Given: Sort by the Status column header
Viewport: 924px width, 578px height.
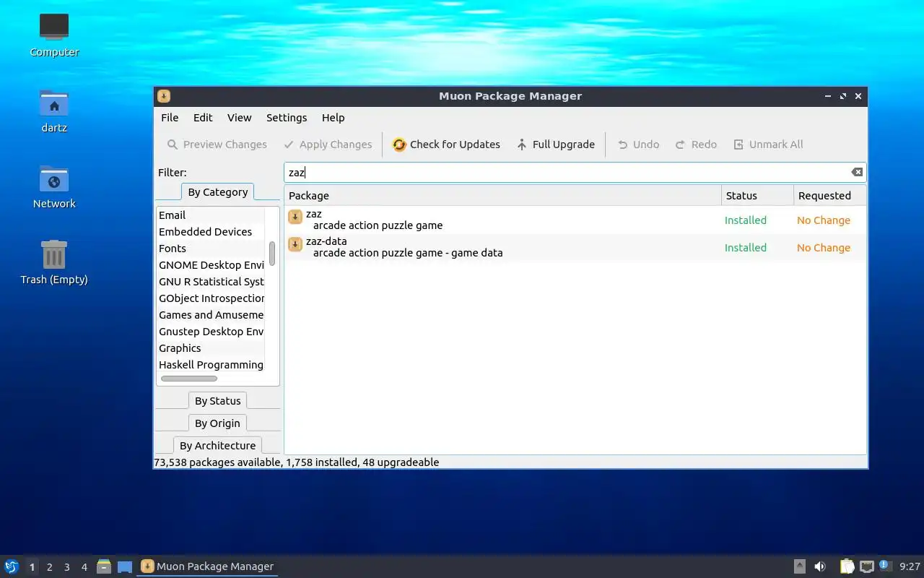Looking at the screenshot, I should point(757,196).
